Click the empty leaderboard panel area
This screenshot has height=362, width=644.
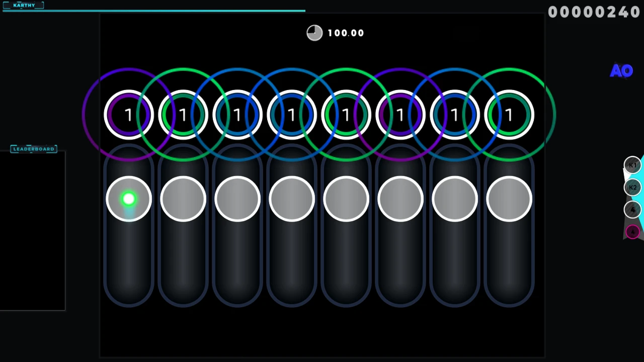tap(32, 231)
